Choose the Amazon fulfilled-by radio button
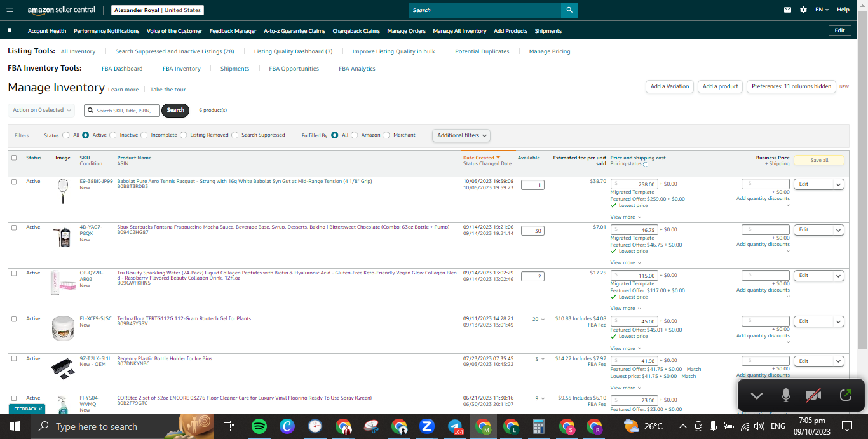The width and height of the screenshot is (868, 439). pos(355,135)
